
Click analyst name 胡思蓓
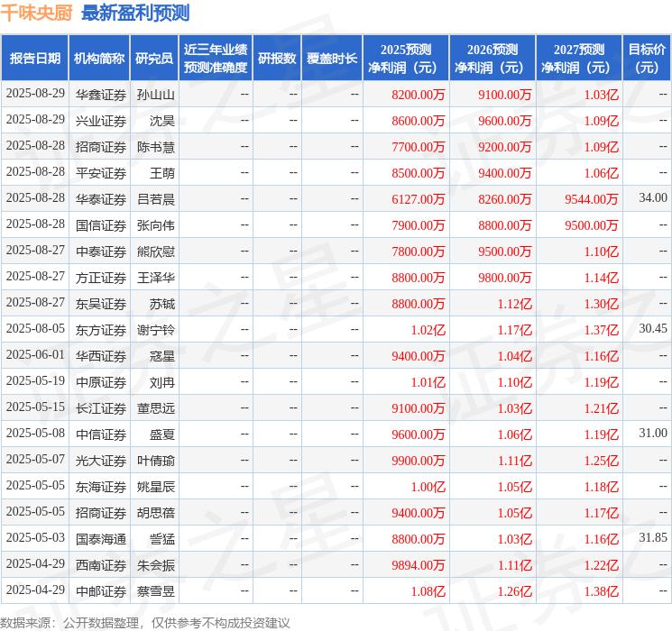(x=155, y=513)
